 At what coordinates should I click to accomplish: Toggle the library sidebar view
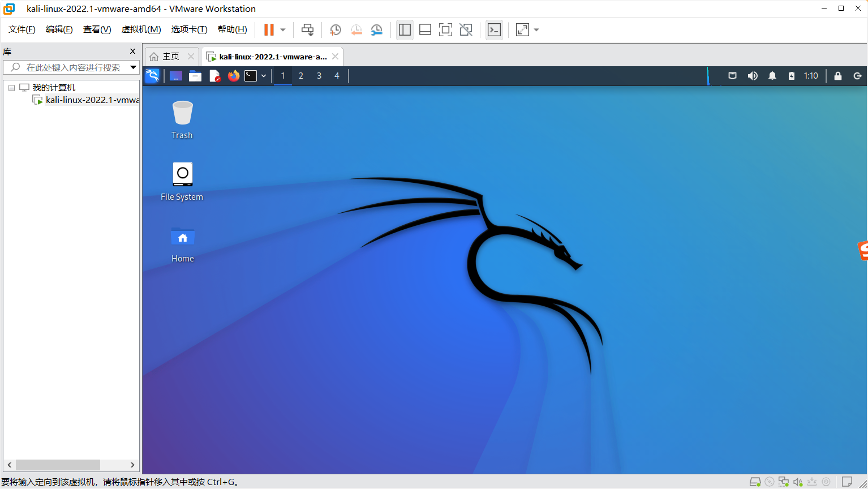pos(405,30)
